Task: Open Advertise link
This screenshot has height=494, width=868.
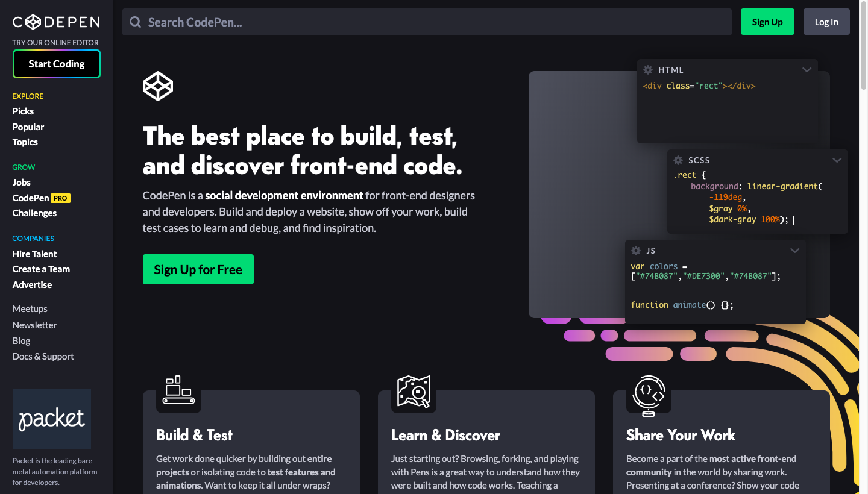Action: [33, 285]
